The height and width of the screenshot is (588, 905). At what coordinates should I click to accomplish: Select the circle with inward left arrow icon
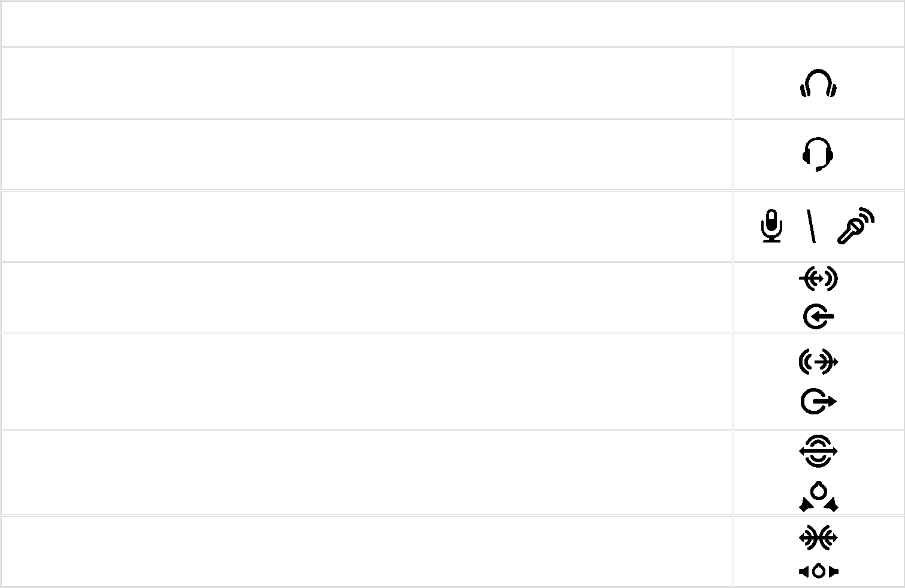point(818,317)
